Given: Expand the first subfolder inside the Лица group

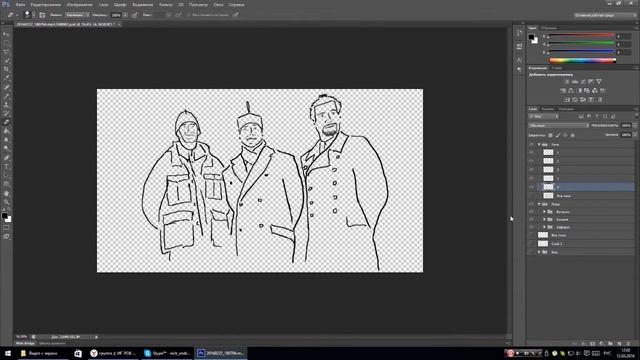Looking at the screenshot, I should pos(544,212).
